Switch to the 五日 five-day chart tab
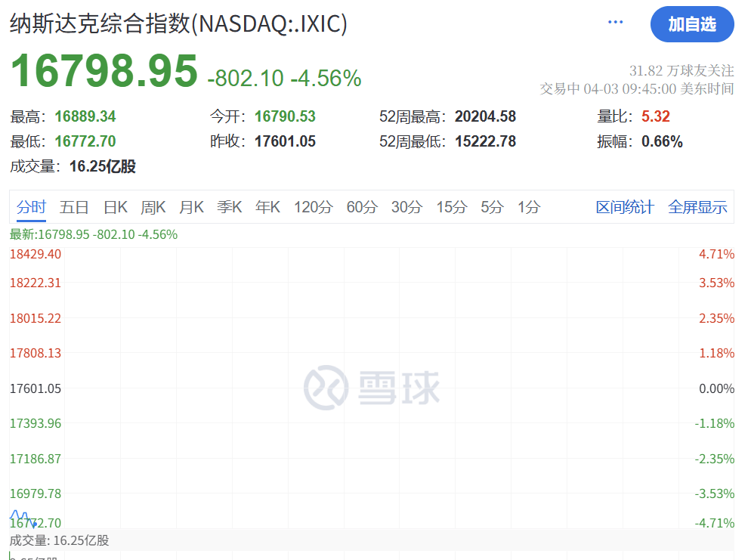The height and width of the screenshot is (560, 751). tap(73, 206)
